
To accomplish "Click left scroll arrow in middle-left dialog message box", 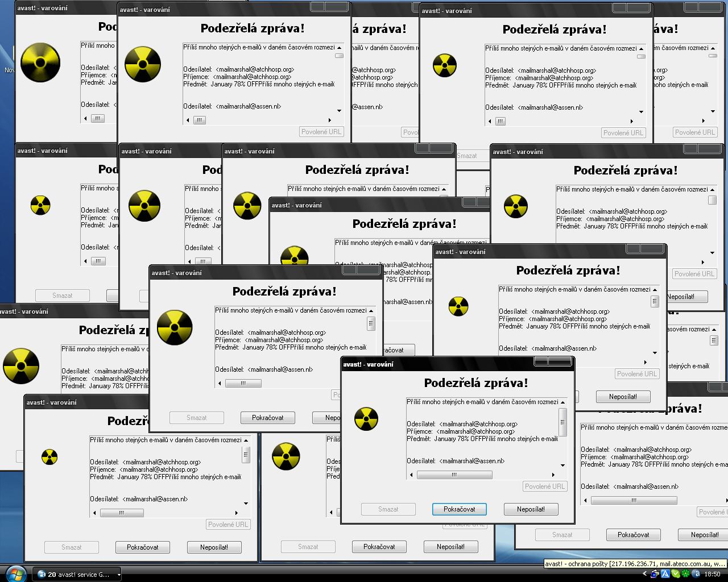I will pyautogui.click(x=220, y=384).
